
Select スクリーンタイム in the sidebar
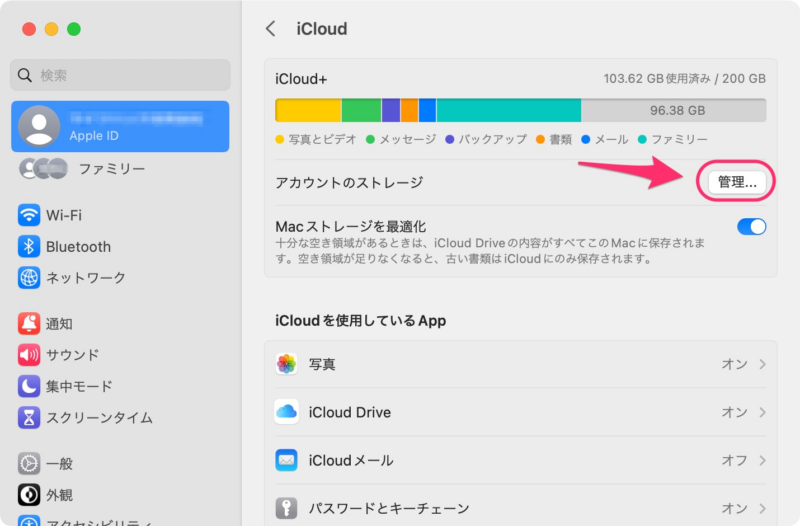pos(120,417)
